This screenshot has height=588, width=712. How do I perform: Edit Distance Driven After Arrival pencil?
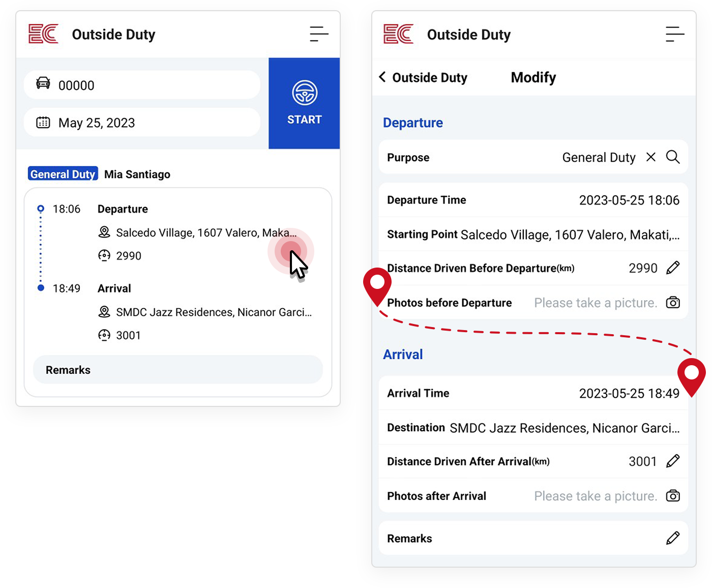click(673, 461)
